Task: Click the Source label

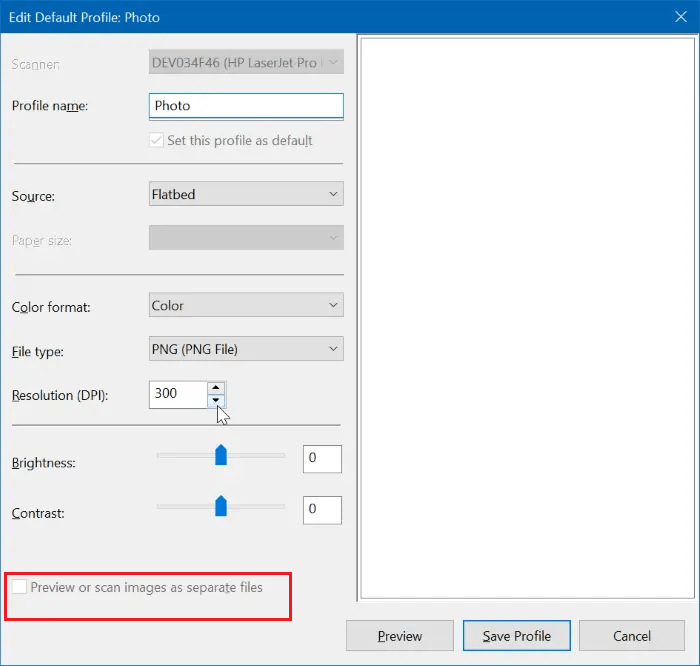Action: coord(33,196)
